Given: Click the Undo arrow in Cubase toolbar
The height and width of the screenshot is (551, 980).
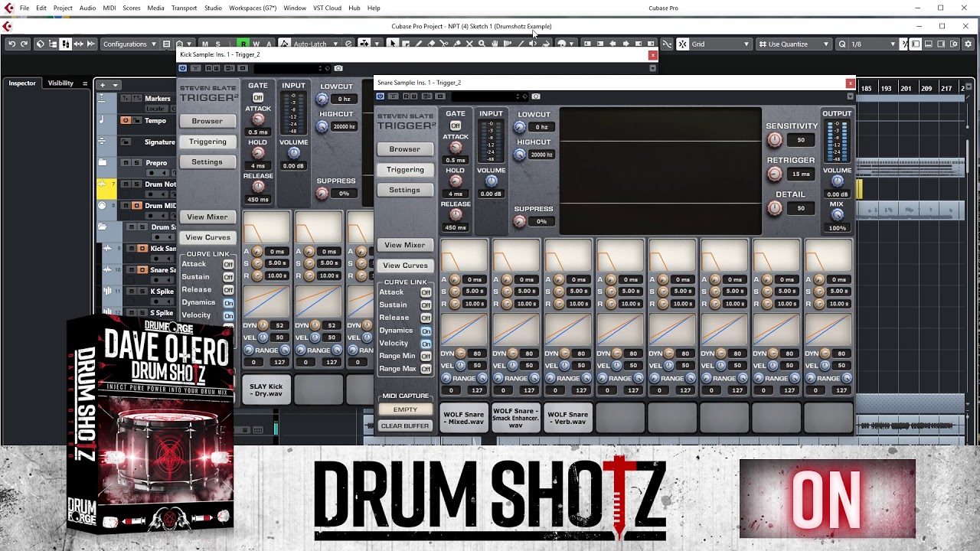Looking at the screenshot, I should coord(11,44).
